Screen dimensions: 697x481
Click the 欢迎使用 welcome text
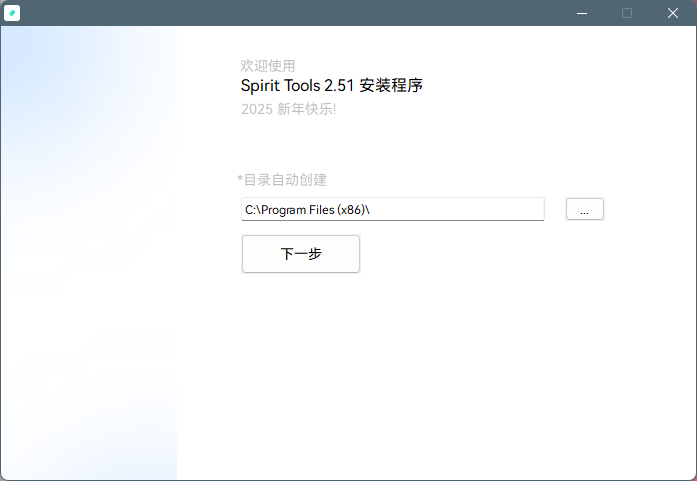click(268, 66)
